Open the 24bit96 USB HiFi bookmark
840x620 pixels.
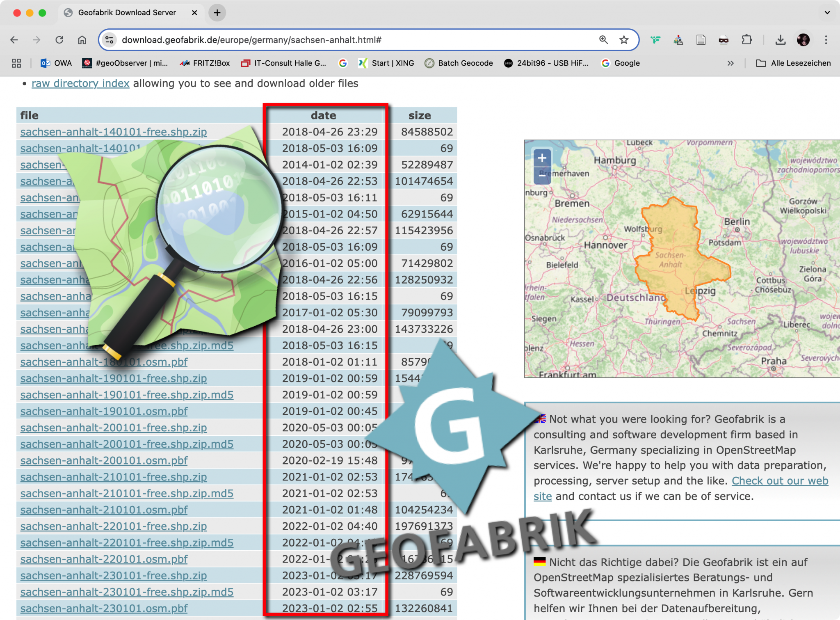tap(546, 63)
